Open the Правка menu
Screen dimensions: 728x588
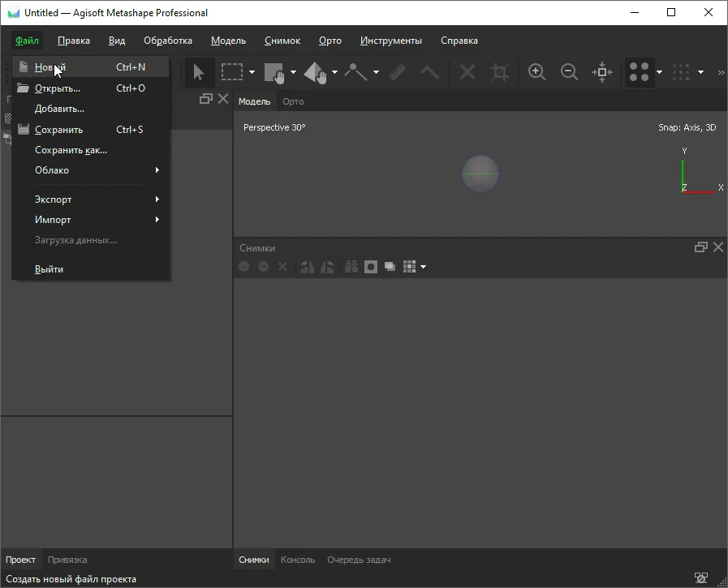[74, 41]
